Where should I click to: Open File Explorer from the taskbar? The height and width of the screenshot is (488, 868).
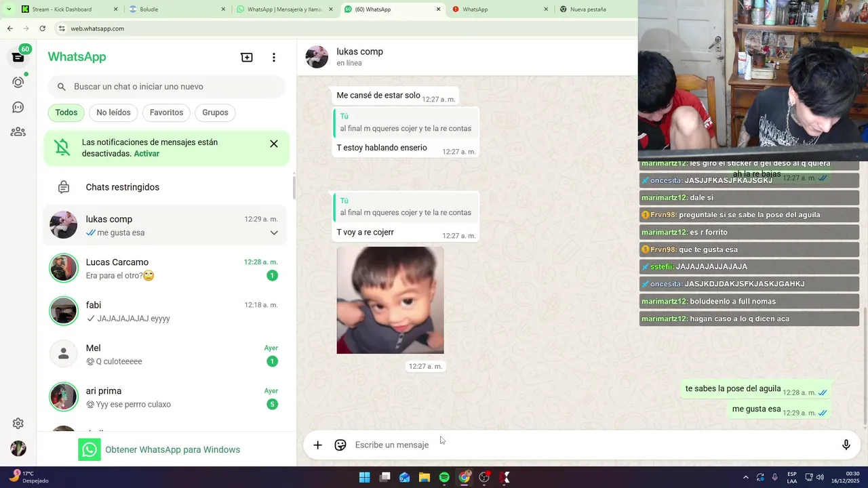(x=425, y=477)
